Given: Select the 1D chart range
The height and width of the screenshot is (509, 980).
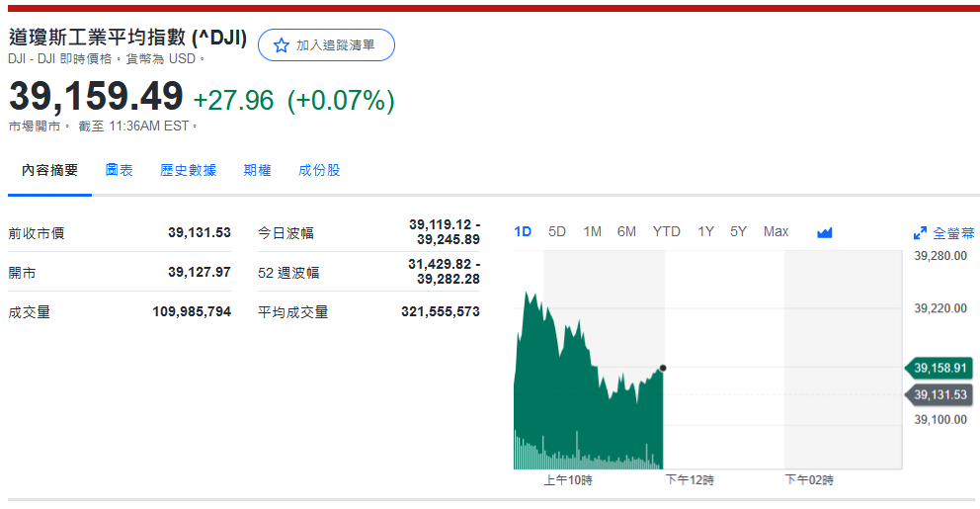Looking at the screenshot, I should click(523, 231).
